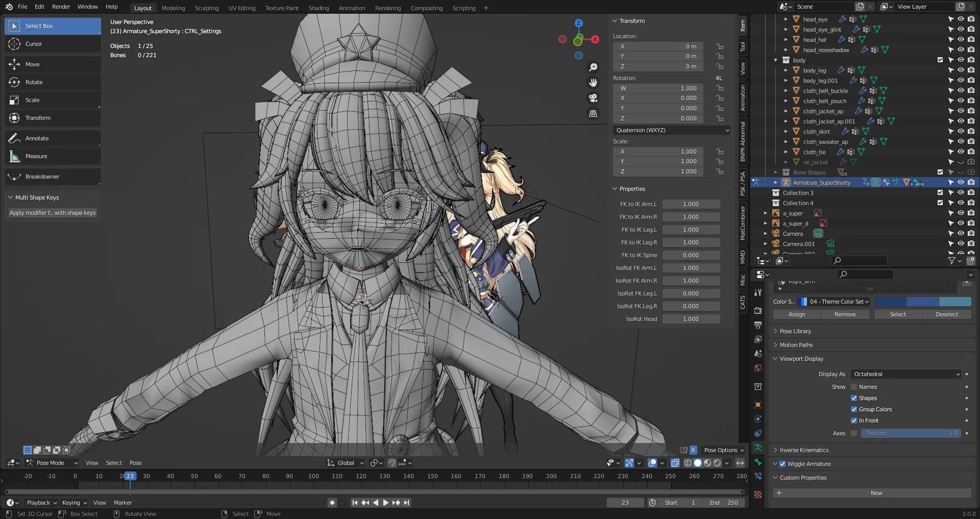Image resolution: width=980 pixels, height=519 pixels.
Task: Open the Pose Options popover
Action: [724, 450]
